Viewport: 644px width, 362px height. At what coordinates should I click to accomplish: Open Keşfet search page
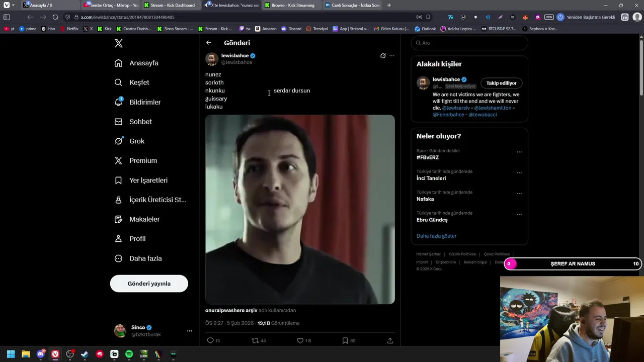coord(132,82)
